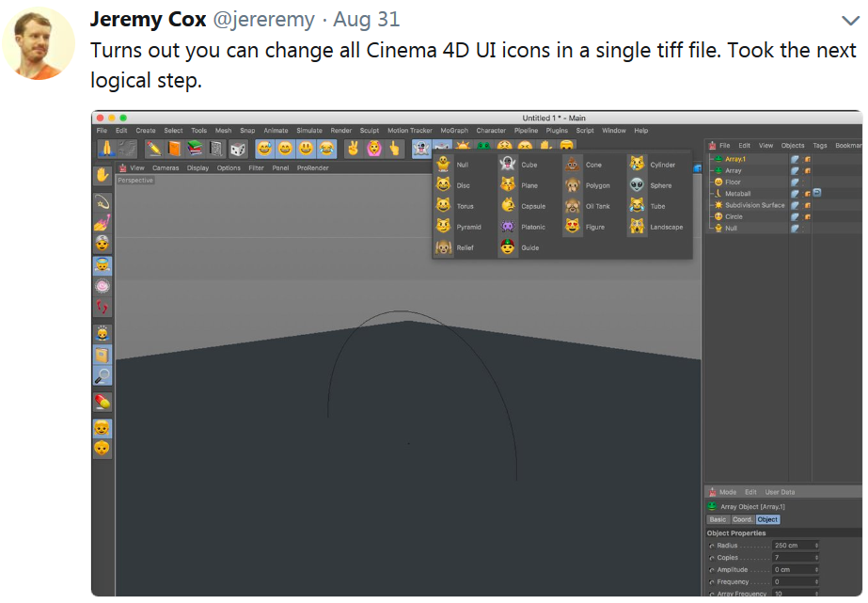
Task: Click the magnifying glass icon in left toolbar
Action: [103, 376]
